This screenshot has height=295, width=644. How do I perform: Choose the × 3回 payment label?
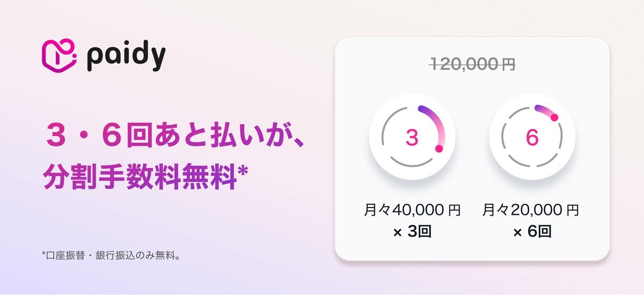pyautogui.click(x=412, y=232)
